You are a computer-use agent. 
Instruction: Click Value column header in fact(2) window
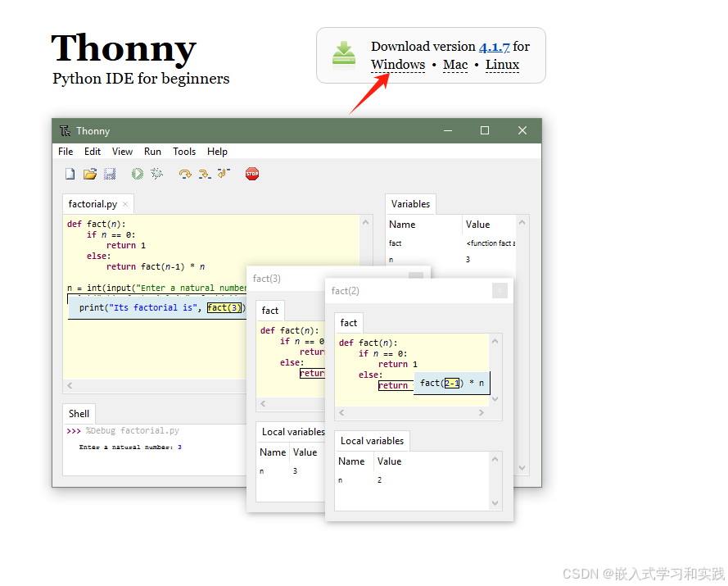(x=432, y=461)
